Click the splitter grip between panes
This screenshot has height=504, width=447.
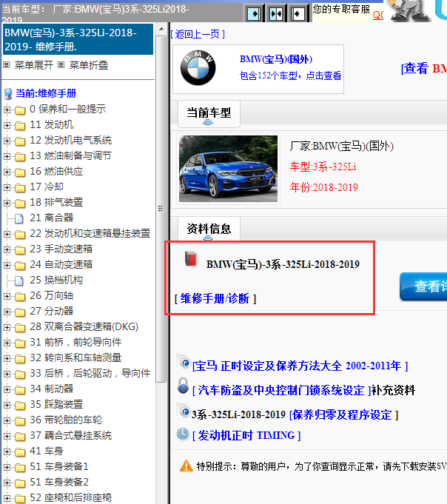point(161,209)
